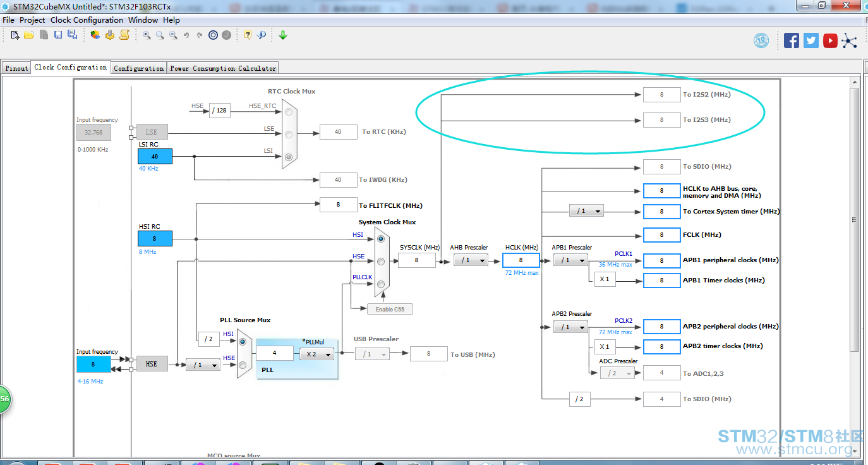This screenshot has width=868, height=465.
Task: Select HSE in the PLL Source Mux
Action: pos(243,364)
